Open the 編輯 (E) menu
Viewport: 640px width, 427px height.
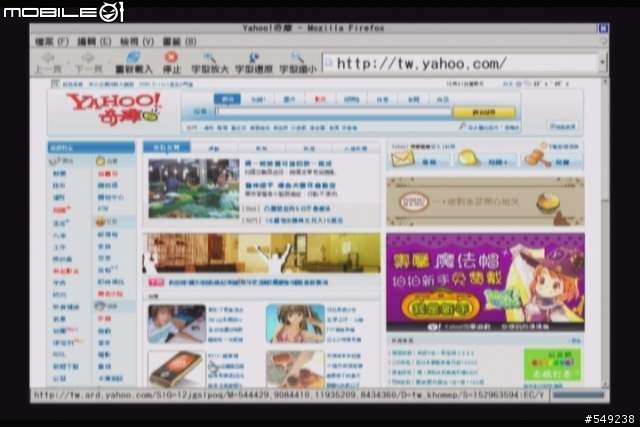94,42
